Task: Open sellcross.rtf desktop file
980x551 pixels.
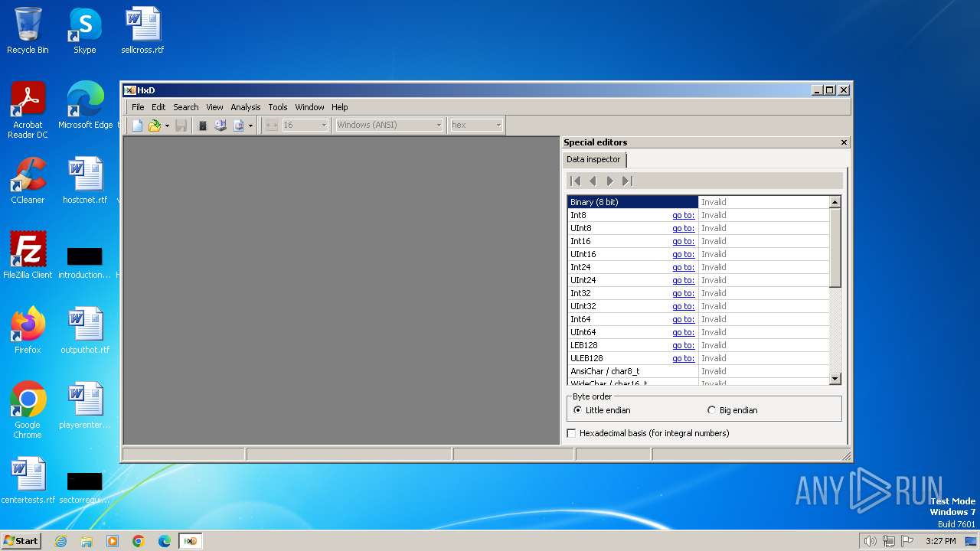Action: pos(142,31)
